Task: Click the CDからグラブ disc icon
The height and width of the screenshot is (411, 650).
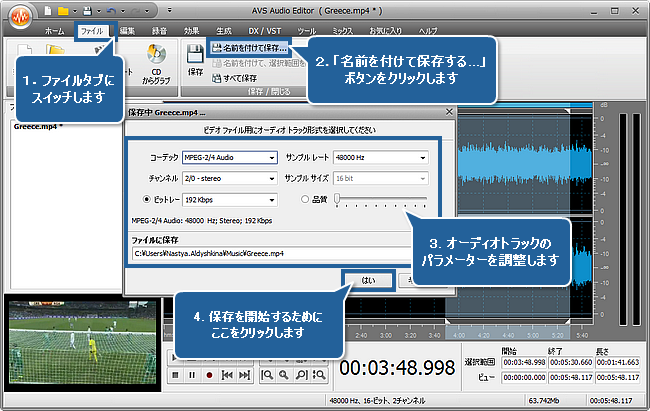Action: point(156,54)
